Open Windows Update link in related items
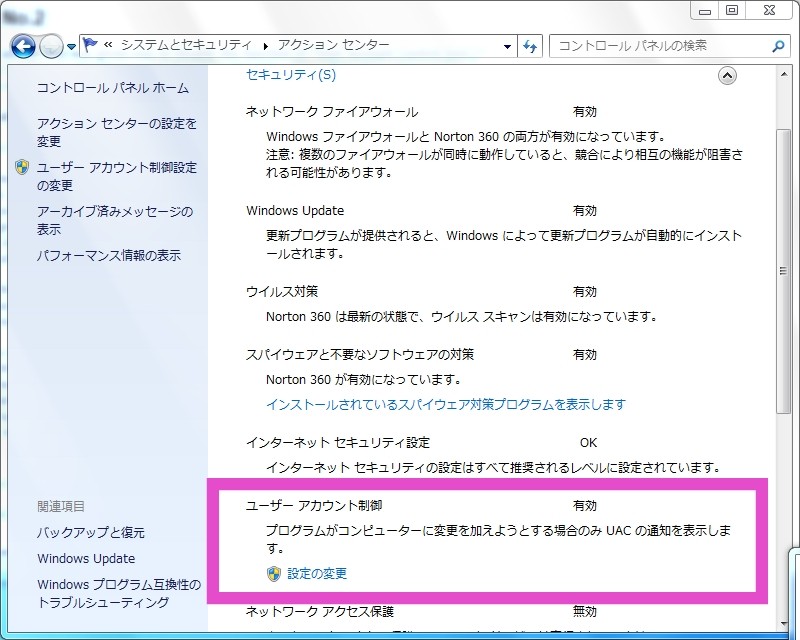 86,558
